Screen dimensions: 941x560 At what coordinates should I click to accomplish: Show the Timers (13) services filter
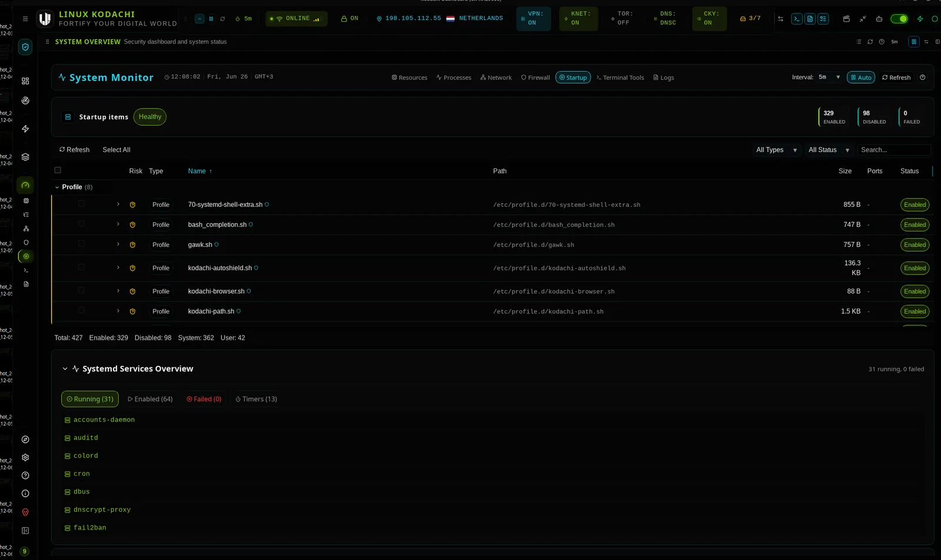point(256,399)
